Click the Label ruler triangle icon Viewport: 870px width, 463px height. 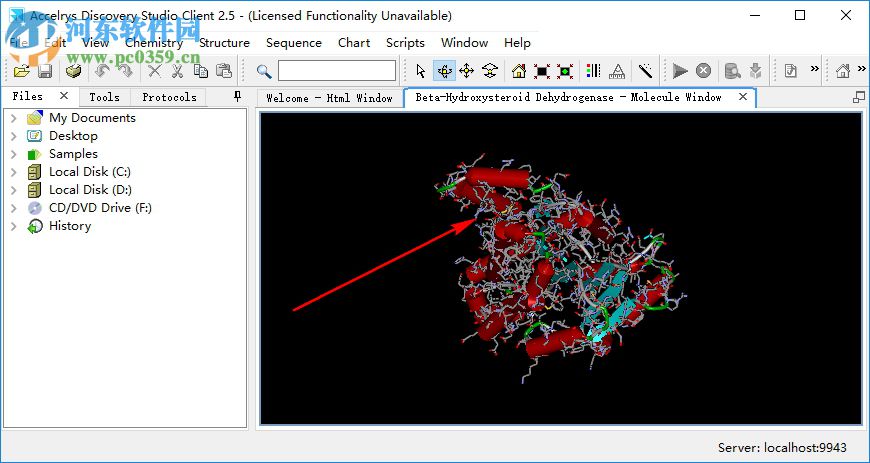pos(616,71)
